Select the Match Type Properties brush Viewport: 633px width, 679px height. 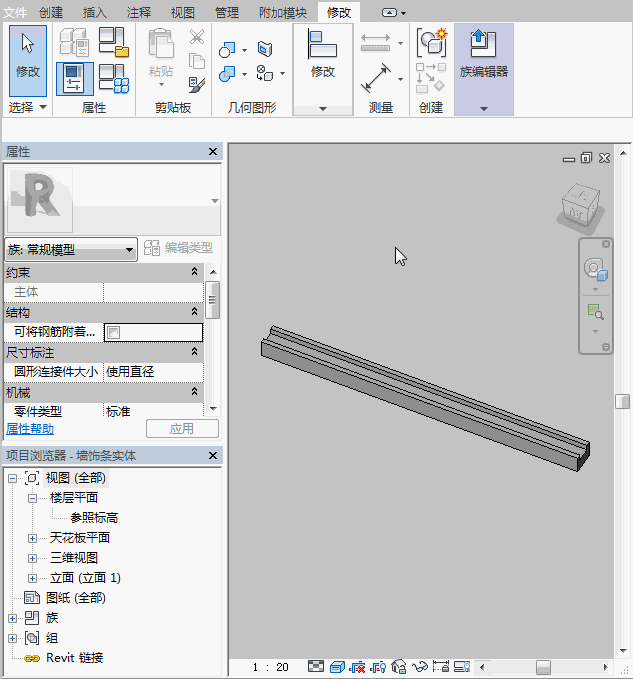[x=197, y=84]
